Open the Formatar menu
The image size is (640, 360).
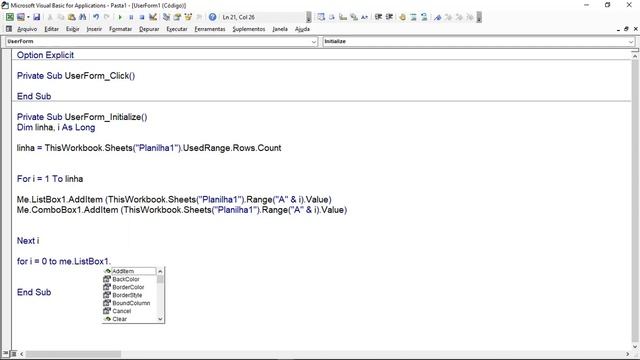120,29
